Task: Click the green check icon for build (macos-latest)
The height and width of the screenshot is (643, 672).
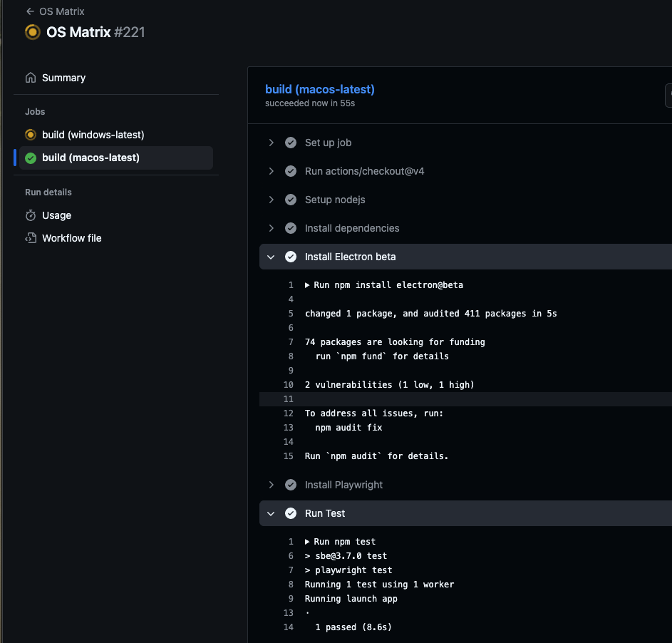Action: pos(30,158)
